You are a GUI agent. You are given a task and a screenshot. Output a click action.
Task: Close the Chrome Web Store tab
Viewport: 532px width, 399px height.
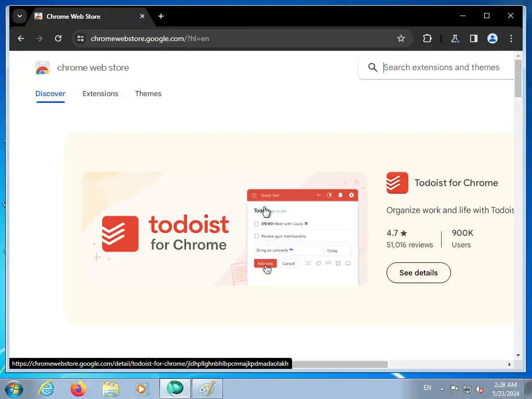142,16
